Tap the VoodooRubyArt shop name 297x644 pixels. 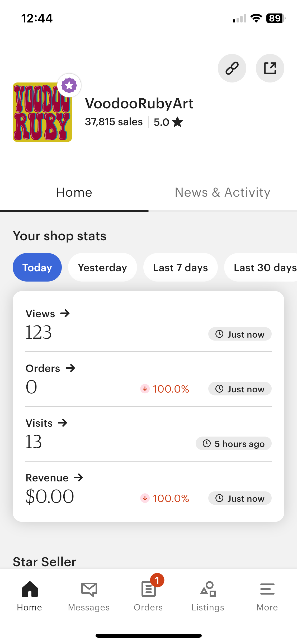(139, 103)
